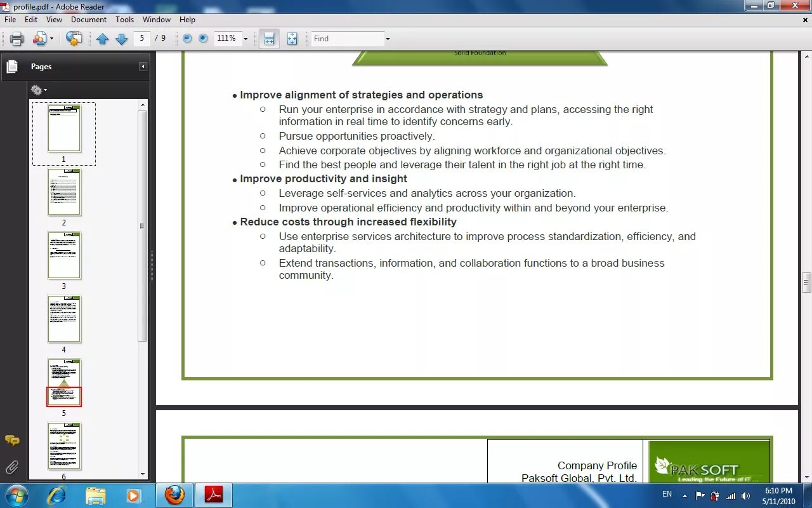
Task: Toggle fit one full page view
Action: click(x=292, y=39)
